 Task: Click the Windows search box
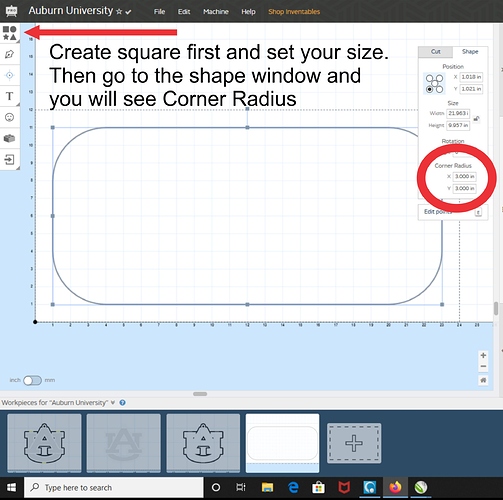coord(114,488)
